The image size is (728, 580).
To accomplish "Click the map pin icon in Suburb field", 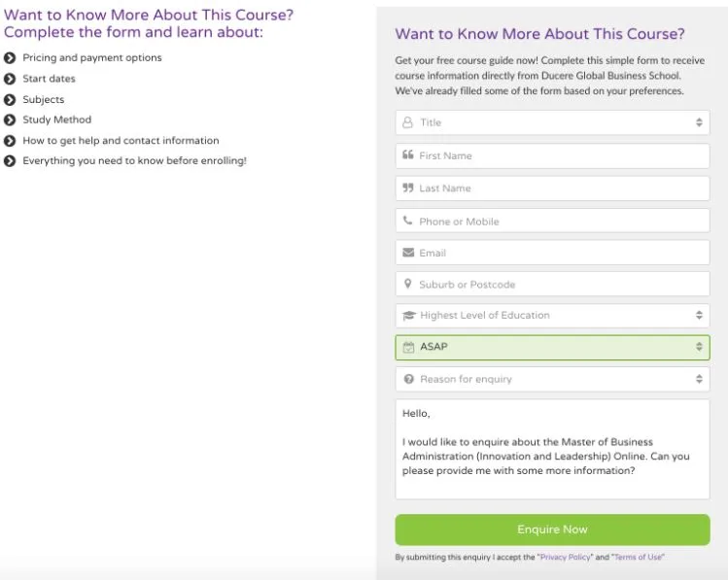I will pyautogui.click(x=408, y=285).
